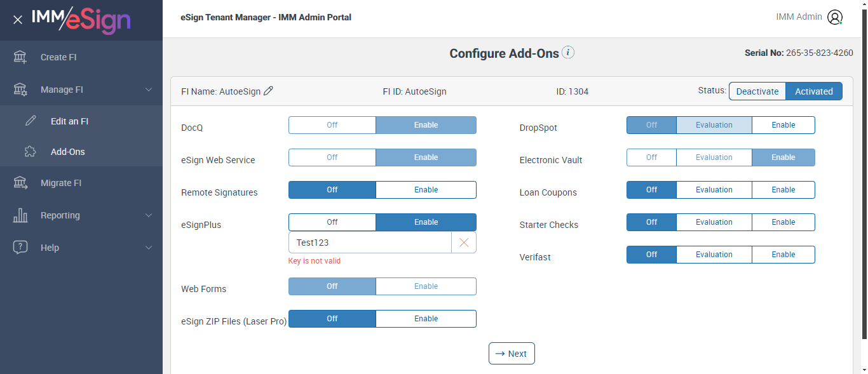Viewport: 868px width, 374px height.
Task: Open the Configure Add-Ons info icon
Action: 568,53
